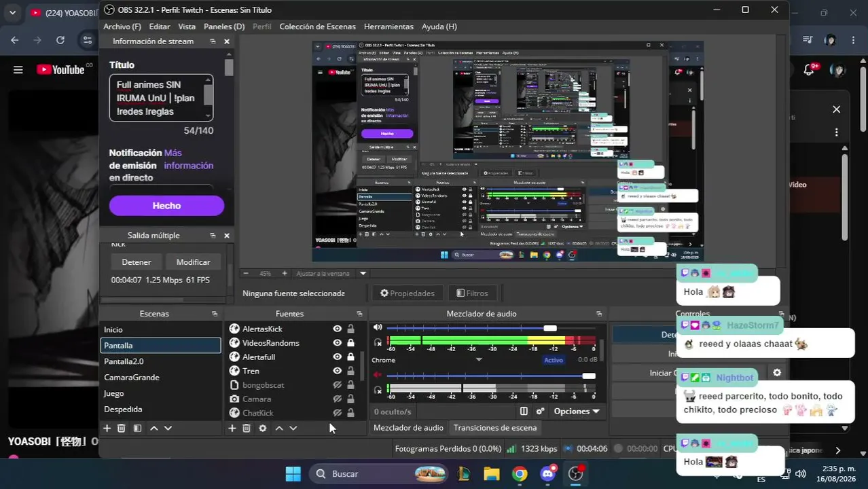The image size is (868, 489).
Task: Move source up in Fuentes toolbar
Action: click(x=278, y=428)
